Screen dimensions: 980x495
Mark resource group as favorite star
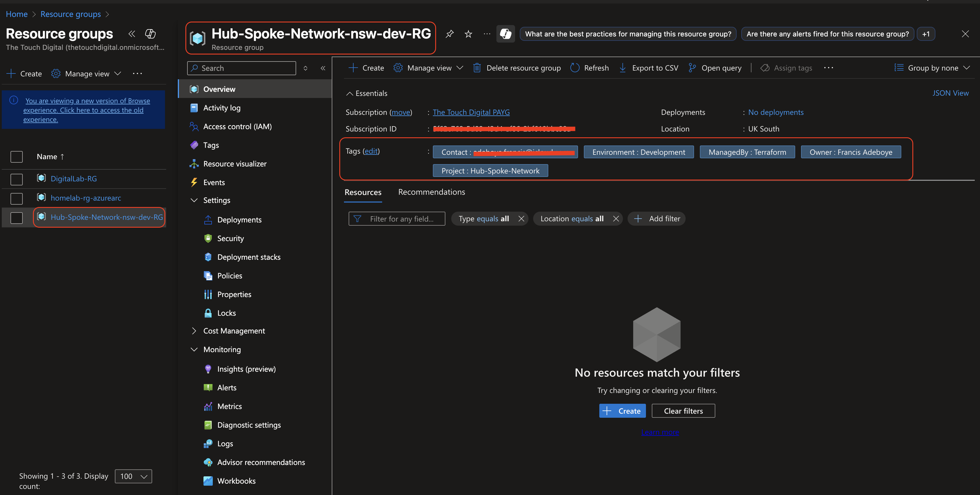tap(468, 34)
